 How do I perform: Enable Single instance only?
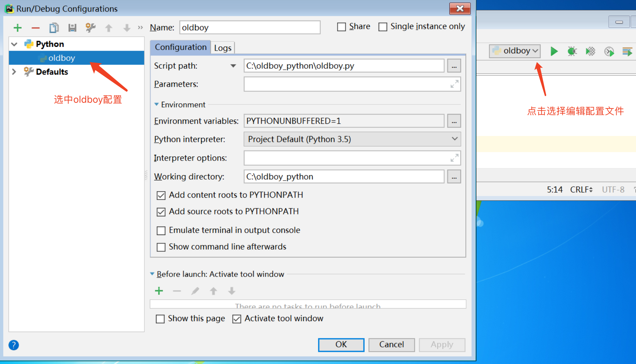coord(383,27)
